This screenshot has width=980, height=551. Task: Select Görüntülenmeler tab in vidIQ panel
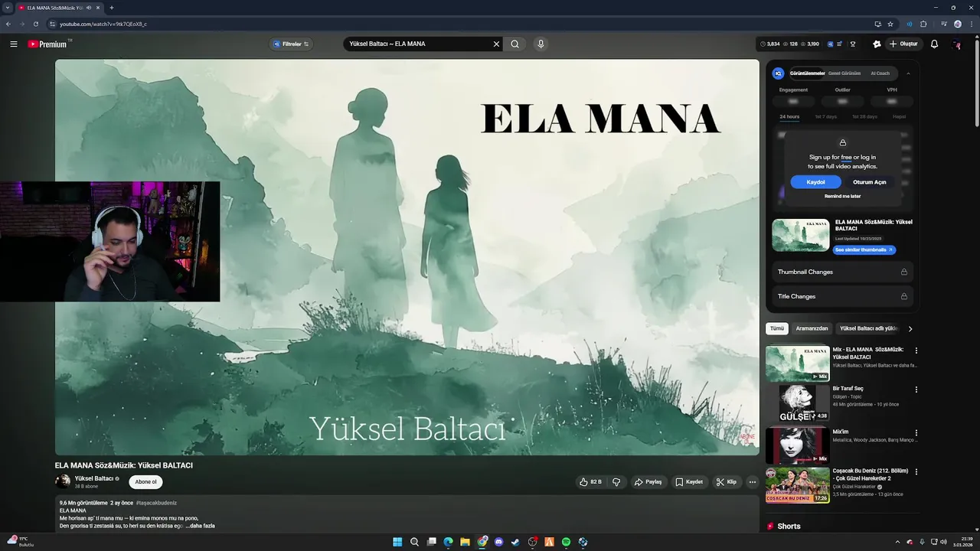(x=807, y=73)
